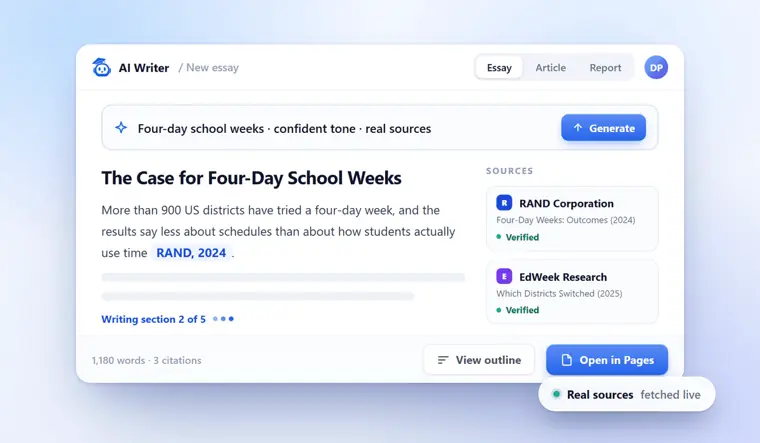Click the up-arrow icon on the Generate button
This screenshot has height=443, width=760.
[x=577, y=127]
